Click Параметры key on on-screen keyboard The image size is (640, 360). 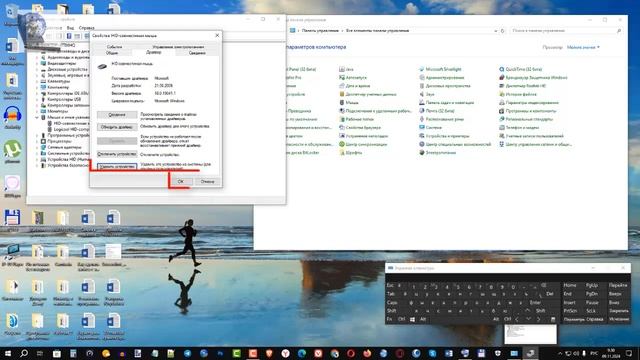[574, 319]
